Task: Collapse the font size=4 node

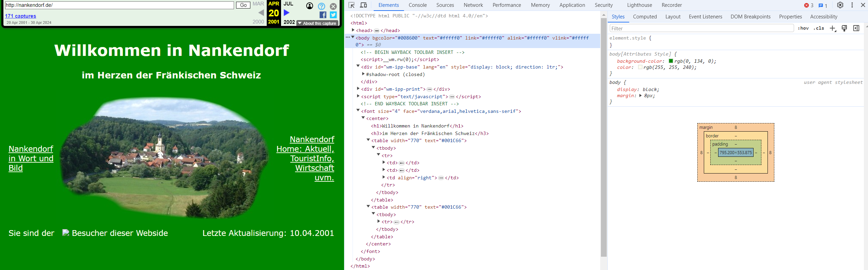Action: 358,110
